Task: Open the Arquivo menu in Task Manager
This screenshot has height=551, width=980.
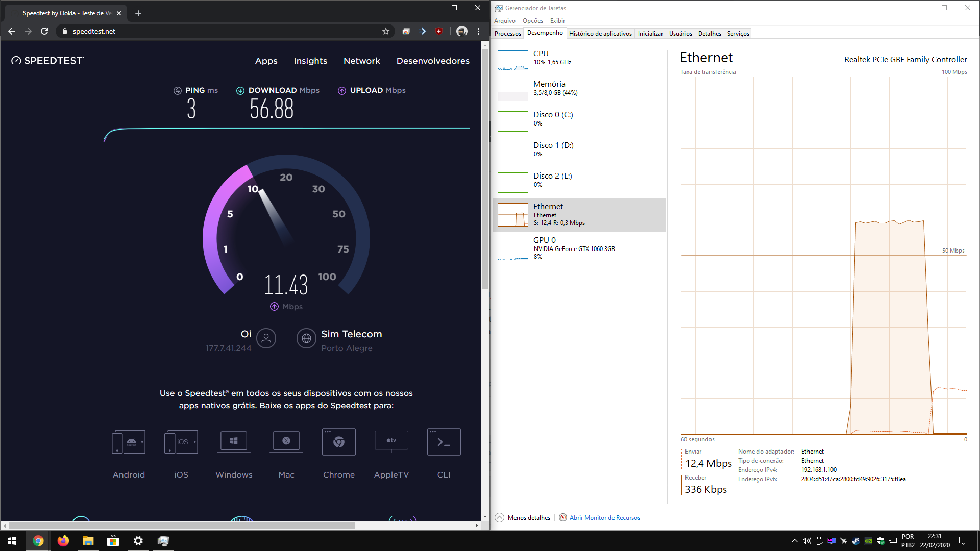Action: pyautogui.click(x=505, y=21)
